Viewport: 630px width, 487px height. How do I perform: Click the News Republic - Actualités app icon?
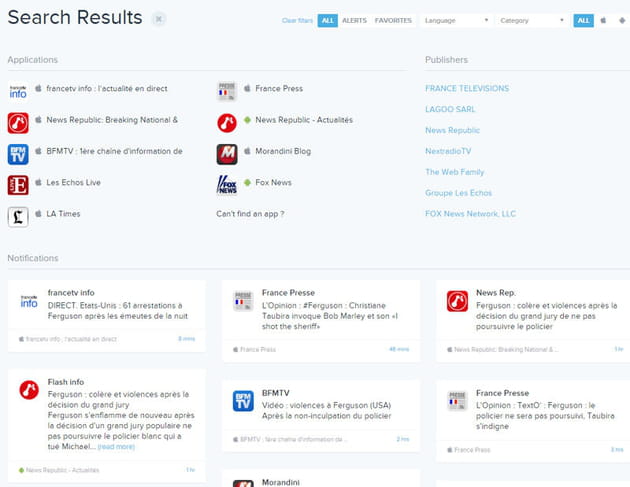click(227, 123)
